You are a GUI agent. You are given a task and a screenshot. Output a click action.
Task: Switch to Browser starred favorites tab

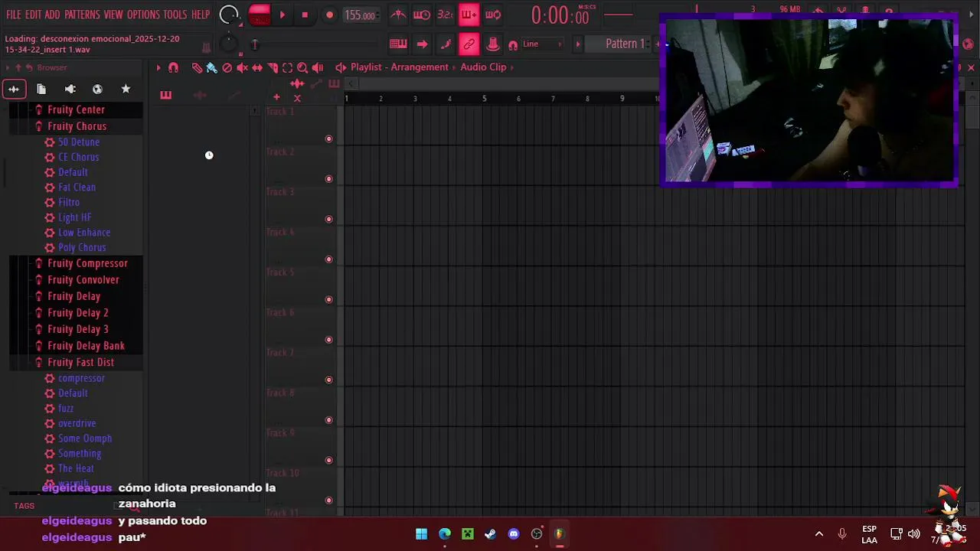[x=126, y=90]
